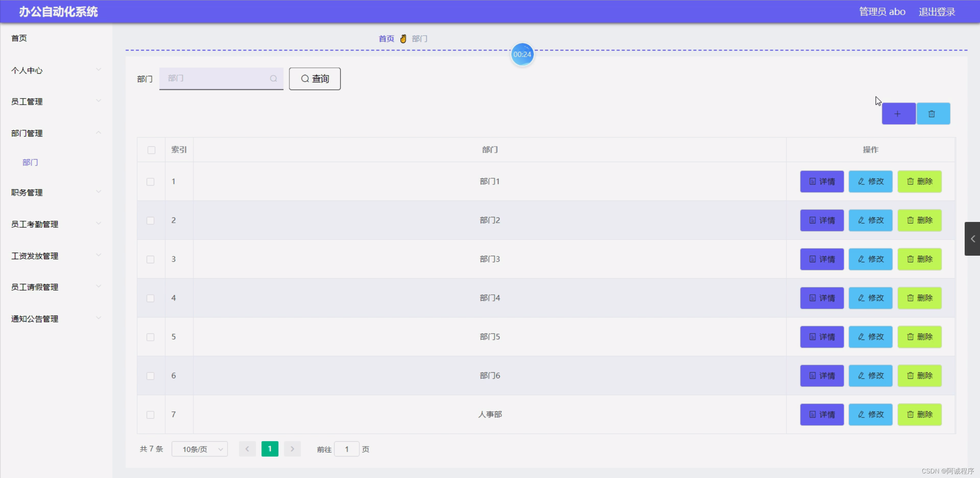
Task: Open 部门 submenu item in sidebar
Action: 30,163
